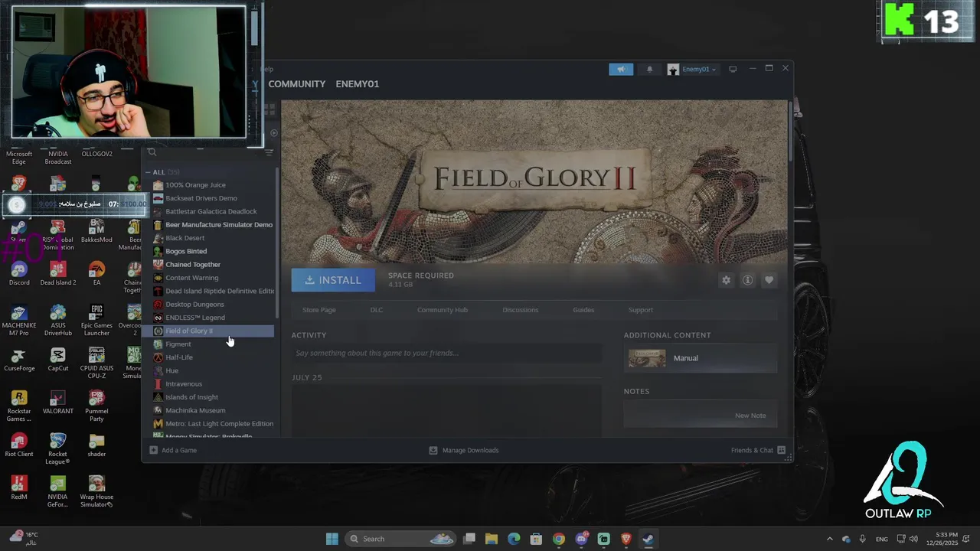
Task: Select Content Warning in library
Action: [x=192, y=278]
